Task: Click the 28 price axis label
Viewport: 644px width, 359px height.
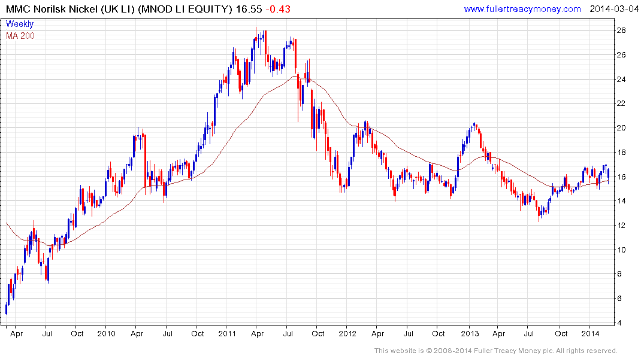Action: [x=621, y=31]
